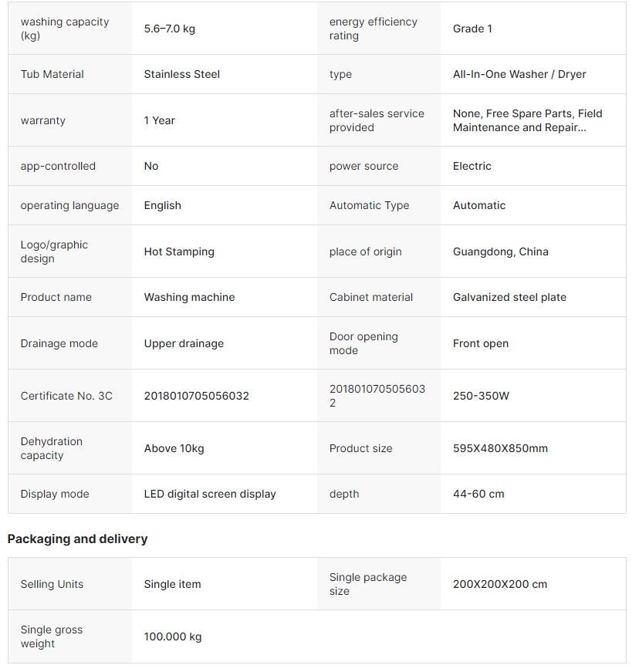Select the "Single item" selling units value
Image resolution: width=639 pixels, height=672 pixels.
(172, 584)
